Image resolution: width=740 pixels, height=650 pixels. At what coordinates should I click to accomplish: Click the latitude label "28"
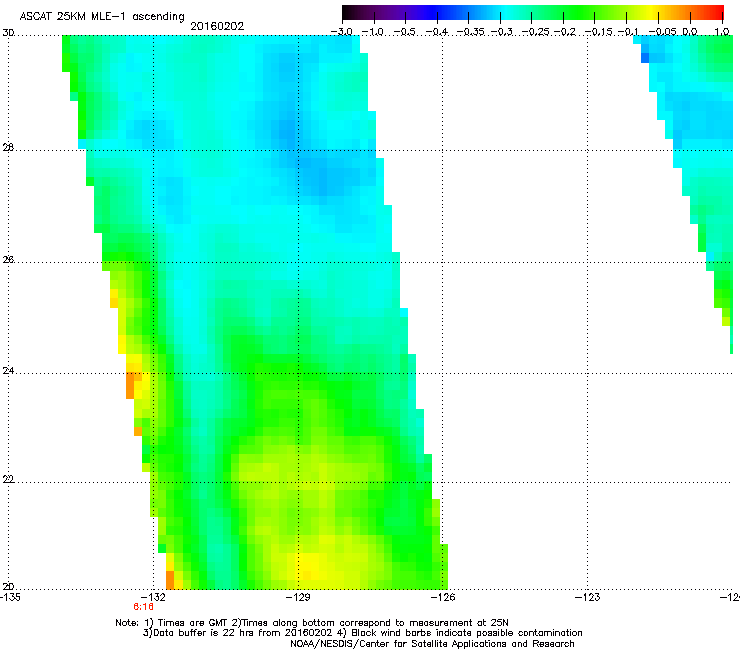pyautogui.click(x=8, y=147)
